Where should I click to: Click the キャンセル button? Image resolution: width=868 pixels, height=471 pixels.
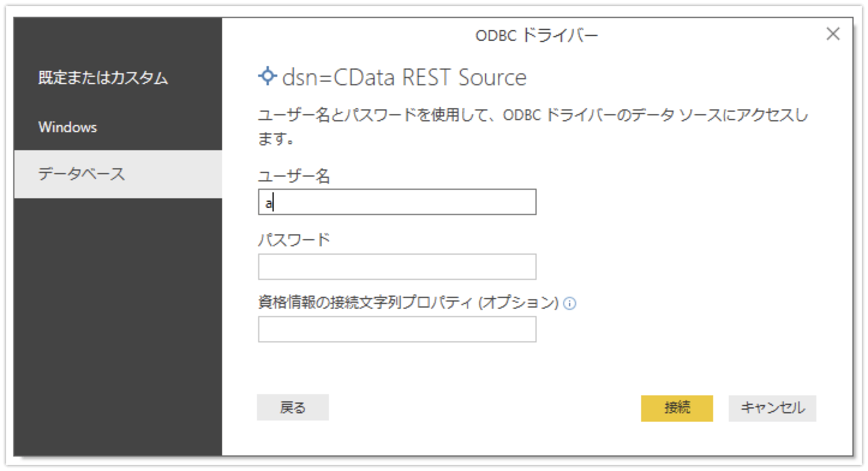point(772,408)
